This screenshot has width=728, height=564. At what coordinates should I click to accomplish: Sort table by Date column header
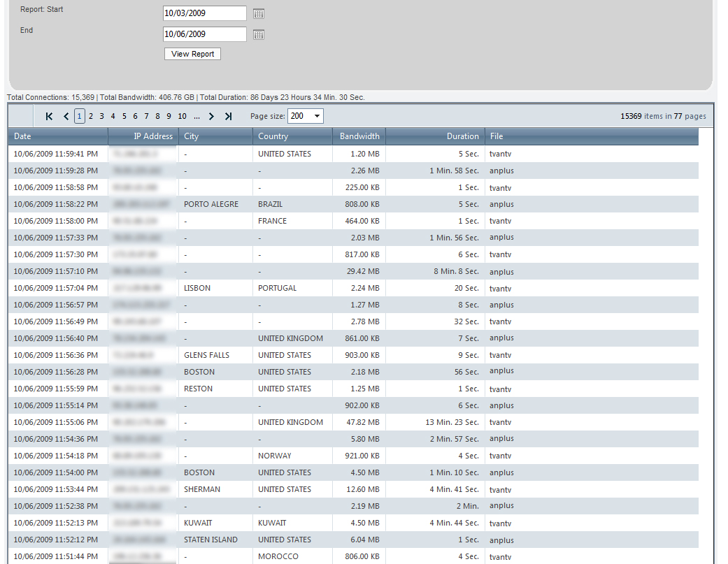pos(22,136)
